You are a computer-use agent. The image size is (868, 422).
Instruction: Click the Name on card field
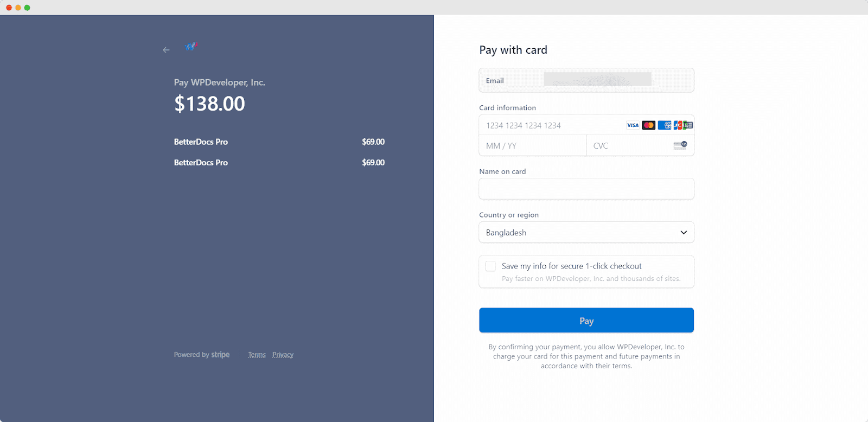[586, 189]
